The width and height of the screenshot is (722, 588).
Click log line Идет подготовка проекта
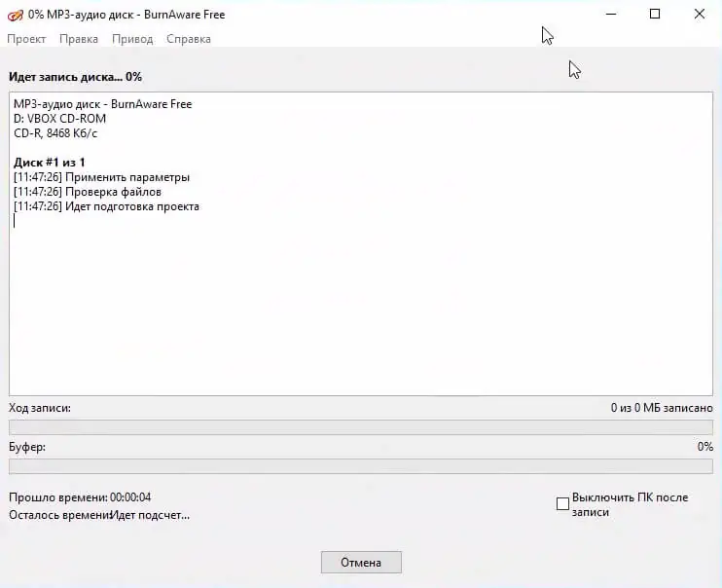click(x=106, y=206)
